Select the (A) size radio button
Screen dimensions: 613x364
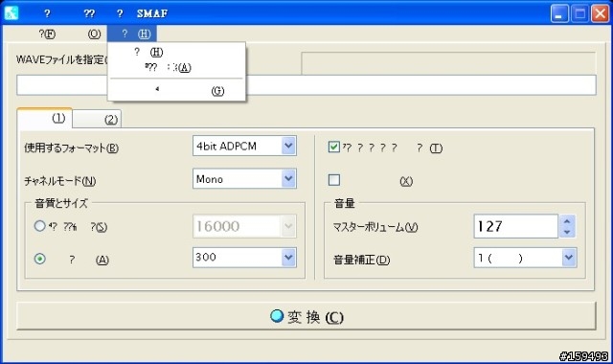tap(40, 259)
